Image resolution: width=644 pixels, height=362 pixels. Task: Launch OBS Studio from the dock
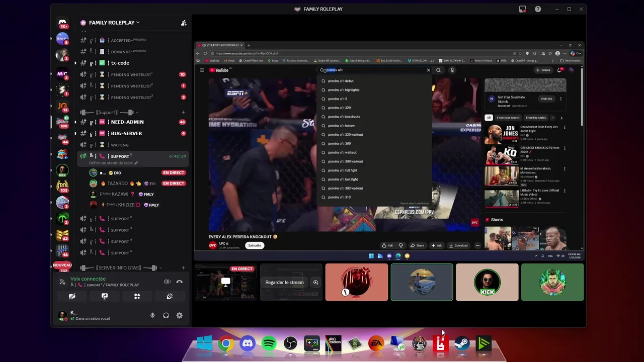click(290, 344)
